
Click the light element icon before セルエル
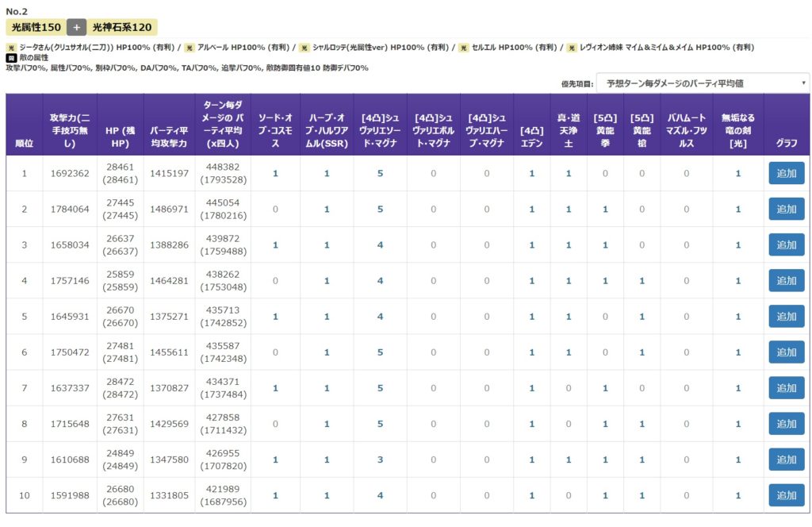(464, 48)
